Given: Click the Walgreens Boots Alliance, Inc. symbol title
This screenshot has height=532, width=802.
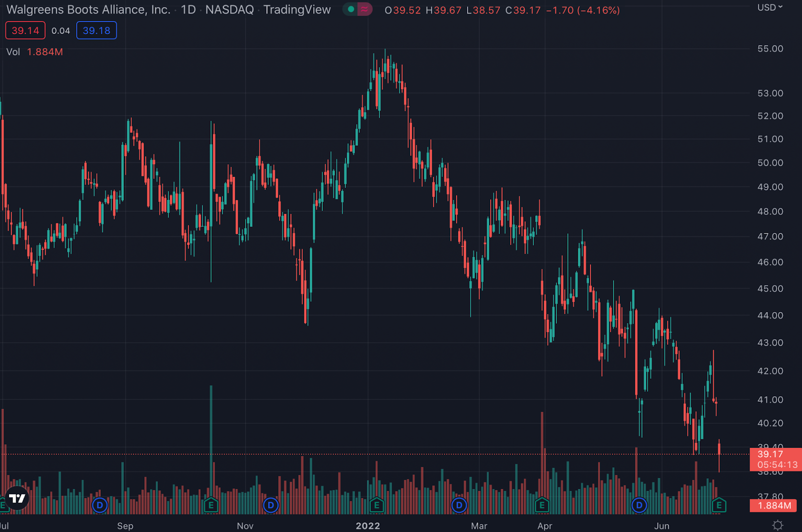Looking at the screenshot, I should coord(88,10).
